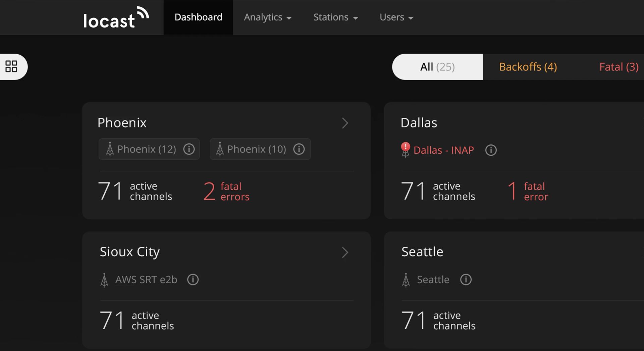Image resolution: width=644 pixels, height=351 pixels.
Task: Click the Dallas - INAP station label
Action: 443,150
